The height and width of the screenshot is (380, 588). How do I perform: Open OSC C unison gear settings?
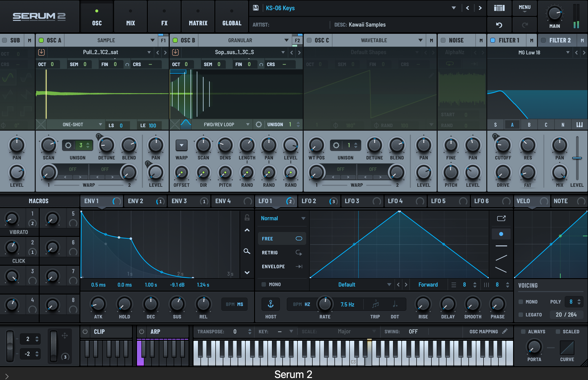click(x=336, y=145)
